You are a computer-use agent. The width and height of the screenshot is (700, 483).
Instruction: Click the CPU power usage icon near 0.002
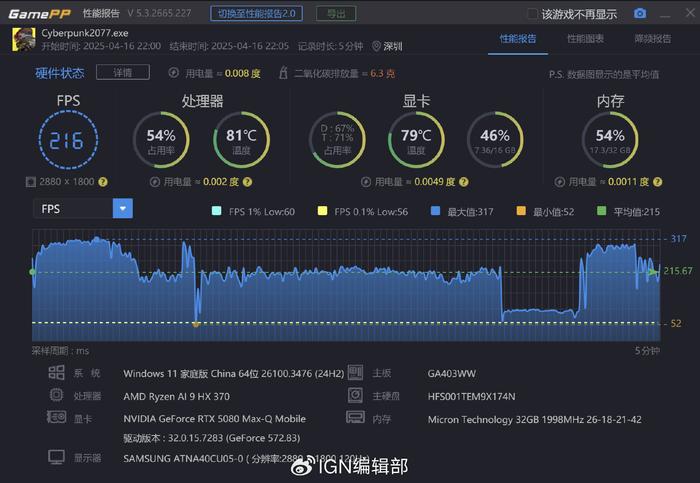click(x=154, y=182)
